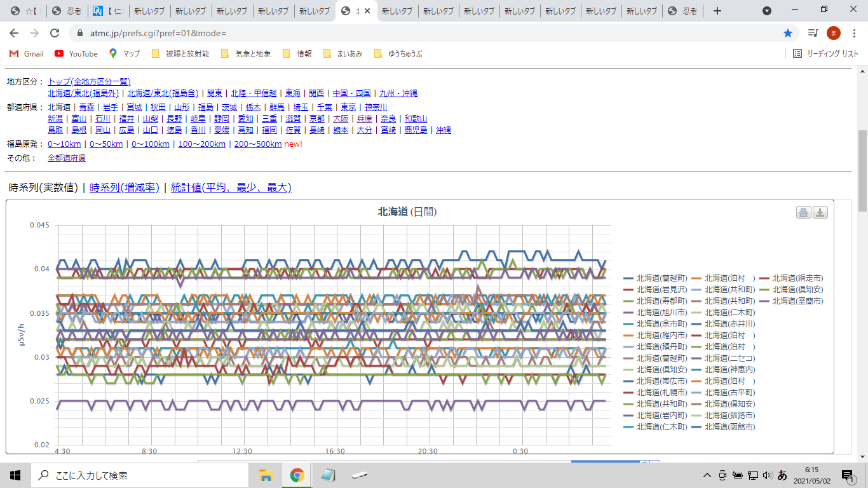Expand the tab search dropdown arrow
Screen dimensions: 868x488
[767, 11]
